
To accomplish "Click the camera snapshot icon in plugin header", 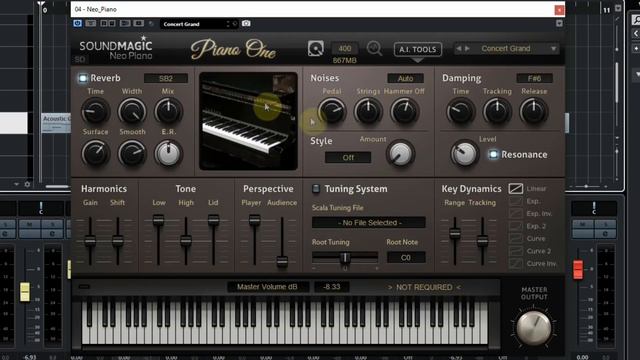I will click(246, 24).
